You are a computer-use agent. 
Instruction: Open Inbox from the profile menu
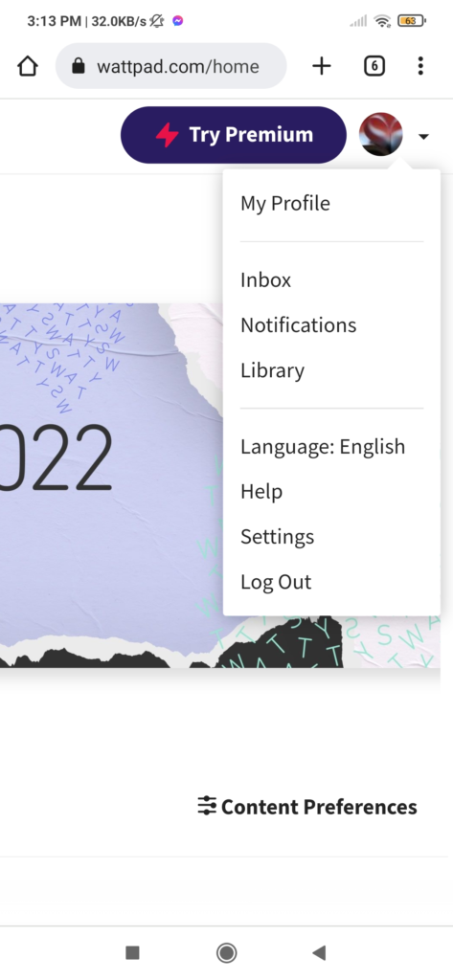[x=266, y=280]
